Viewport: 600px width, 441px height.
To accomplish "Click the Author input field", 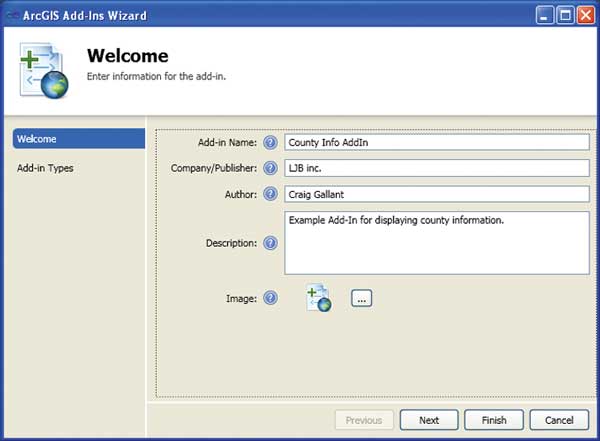I will tap(437, 194).
